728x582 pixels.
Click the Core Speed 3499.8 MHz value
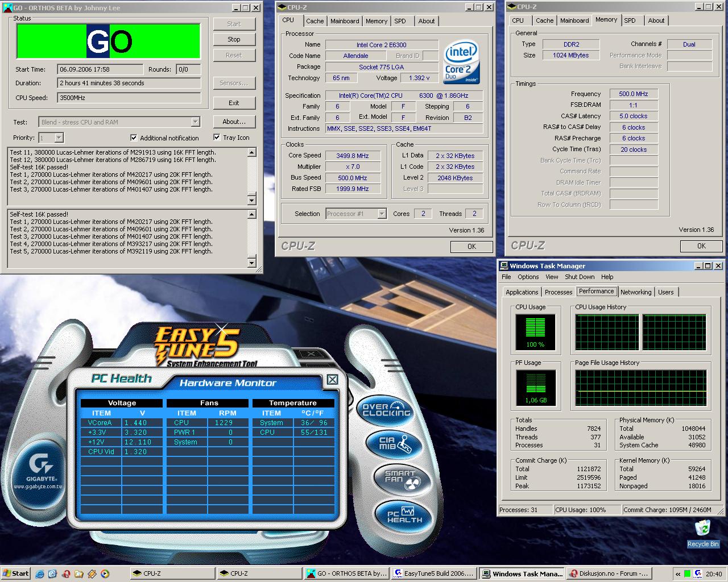[x=353, y=156]
